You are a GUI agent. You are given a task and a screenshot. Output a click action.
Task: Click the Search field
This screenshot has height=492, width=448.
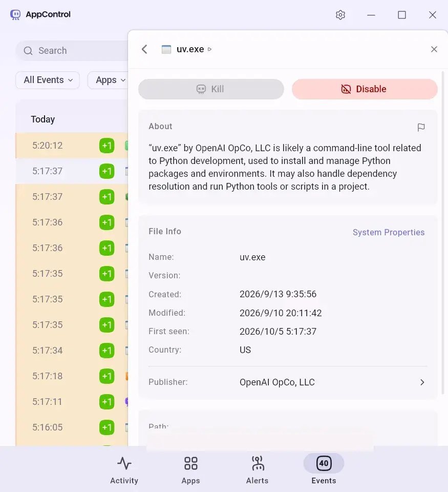click(x=72, y=51)
